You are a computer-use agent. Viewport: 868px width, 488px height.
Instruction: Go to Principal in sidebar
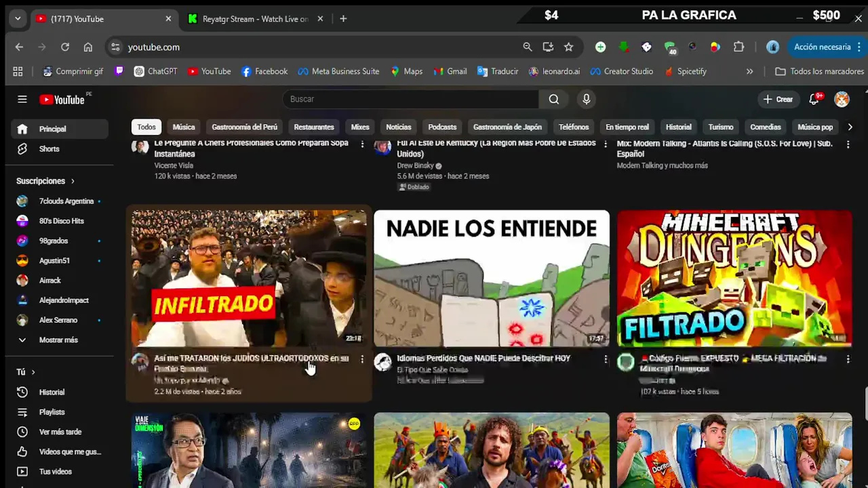[x=60, y=129]
